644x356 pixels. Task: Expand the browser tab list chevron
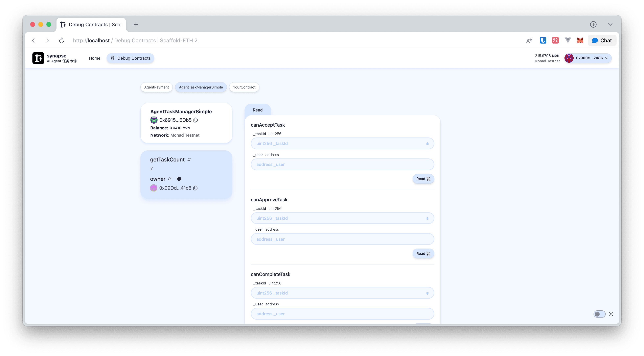(x=610, y=24)
